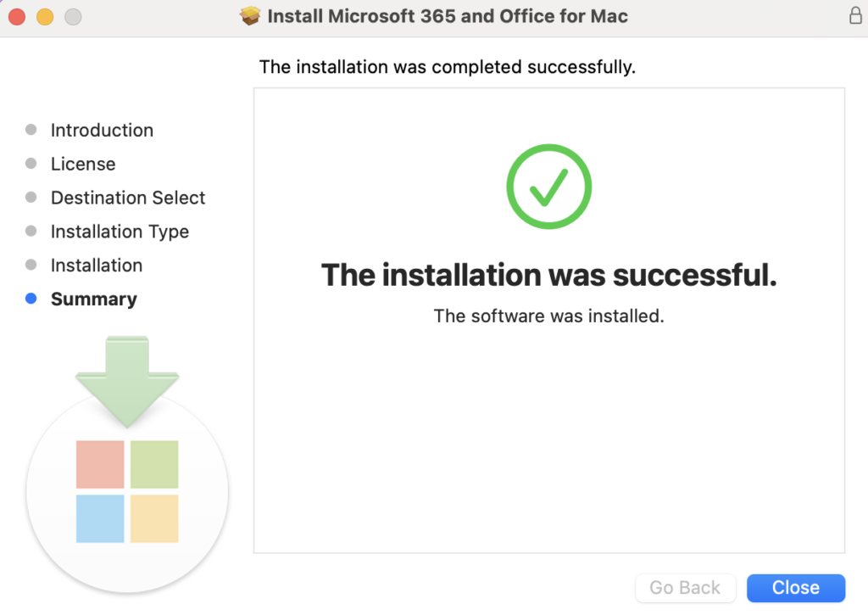Click the blue square of the Microsoft logo

[x=99, y=519]
